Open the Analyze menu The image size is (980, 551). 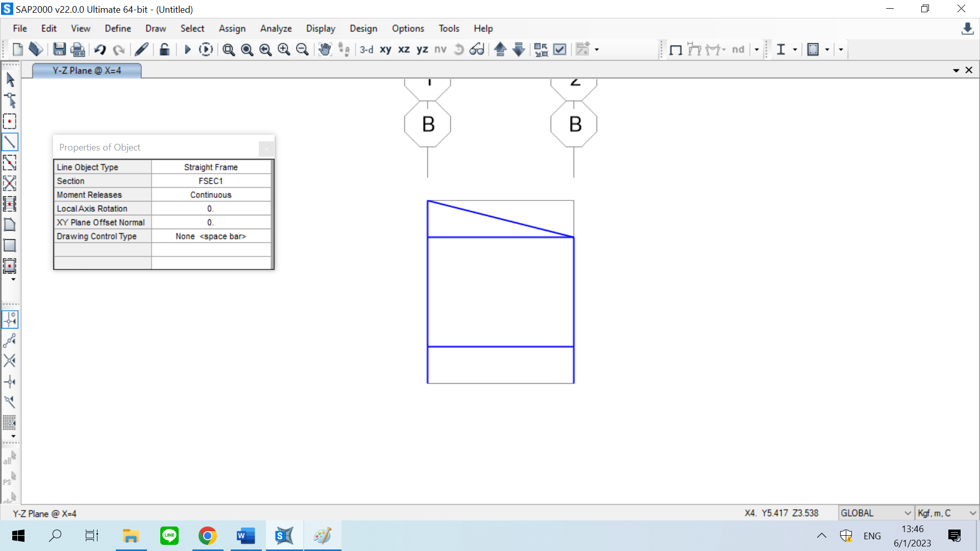coord(276,29)
